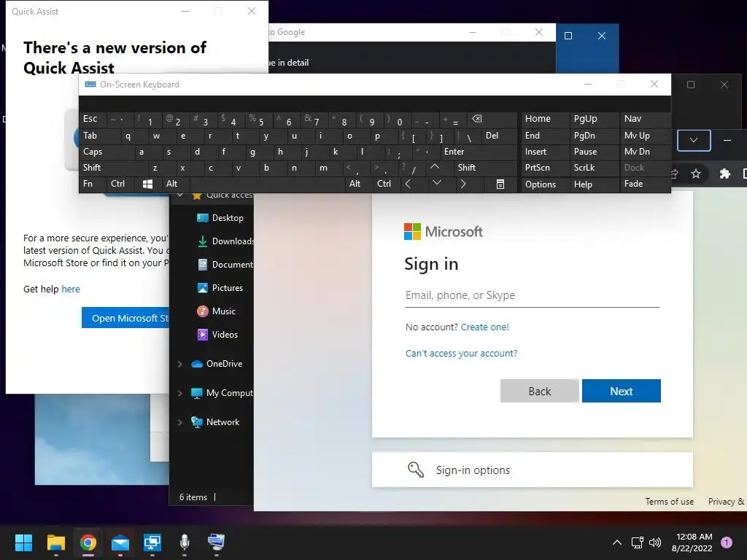This screenshot has height=560, width=747.
Task: Open the Windows Start menu
Action: [23, 542]
